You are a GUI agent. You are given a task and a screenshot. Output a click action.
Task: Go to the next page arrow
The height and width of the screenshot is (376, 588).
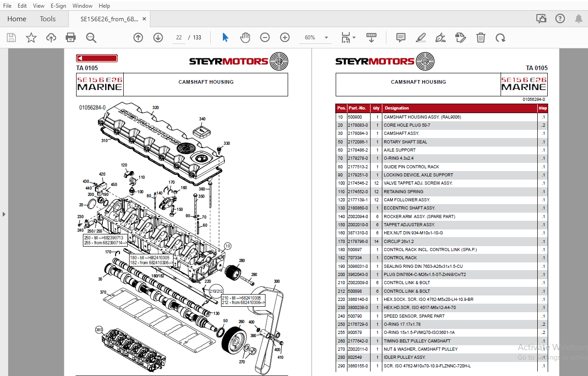click(158, 38)
